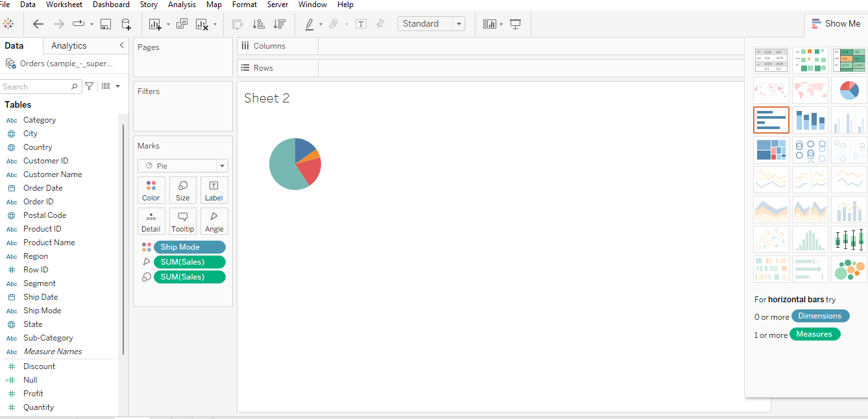Toggle the Show Me panel closed
Image resolution: width=868 pixels, height=419 pixels.
pyautogui.click(x=836, y=23)
